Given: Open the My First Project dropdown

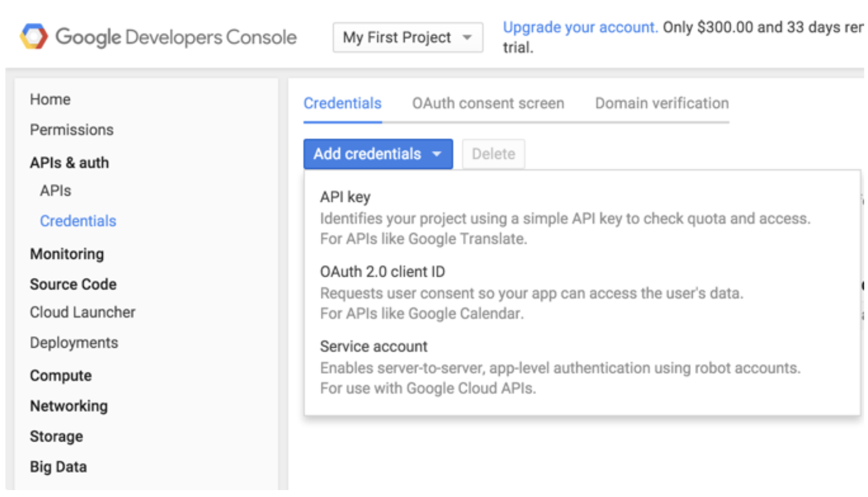Looking at the screenshot, I should tap(407, 37).
